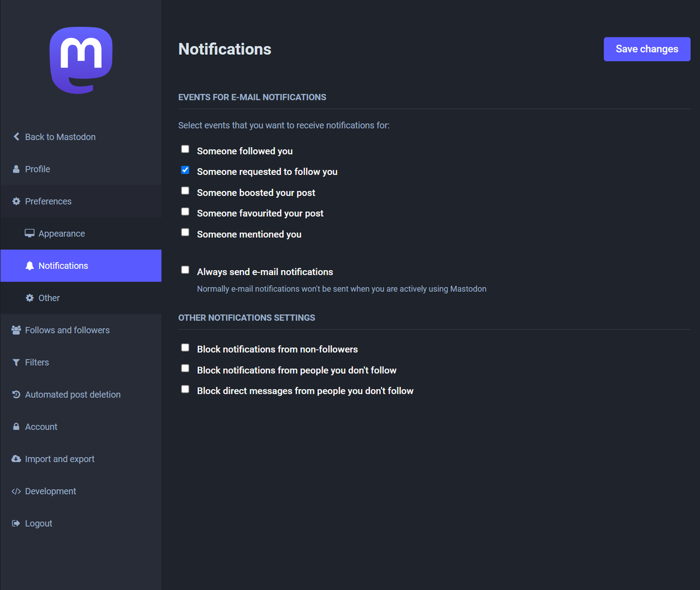Open the Account settings menu item
700x590 pixels.
pos(41,427)
